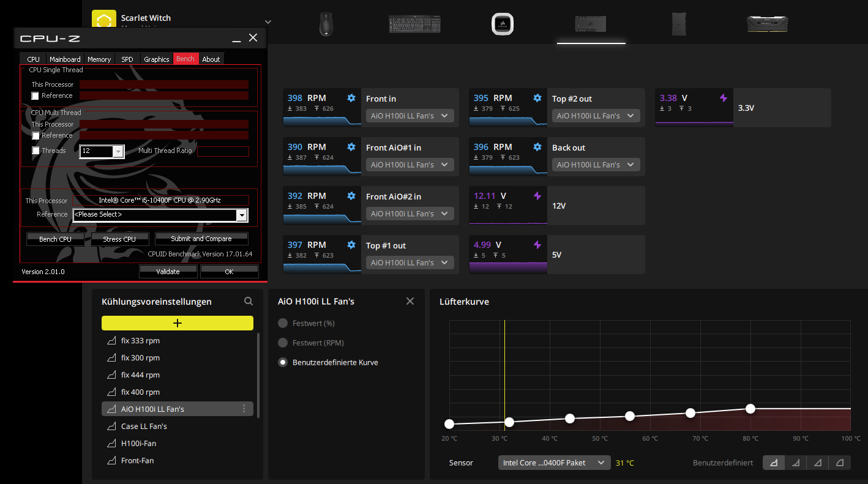Select the concave curve shape icon
The image size is (868, 484).
click(796, 463)
